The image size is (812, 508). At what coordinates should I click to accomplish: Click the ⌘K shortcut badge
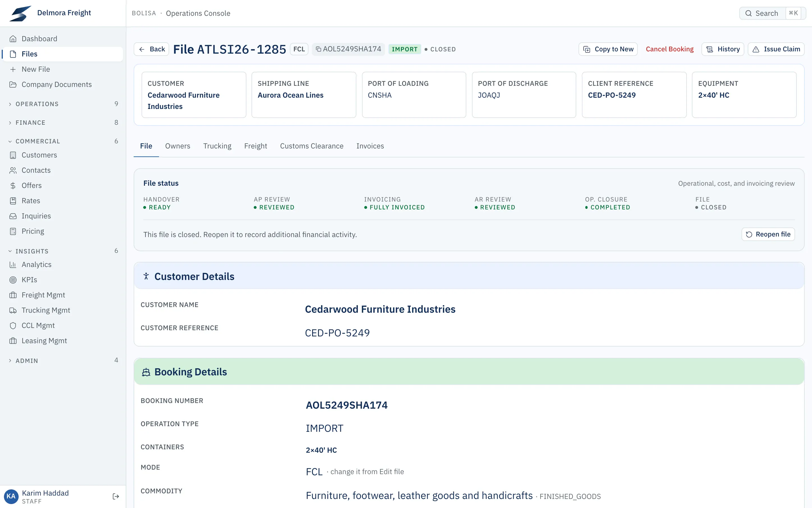point(793,14)
